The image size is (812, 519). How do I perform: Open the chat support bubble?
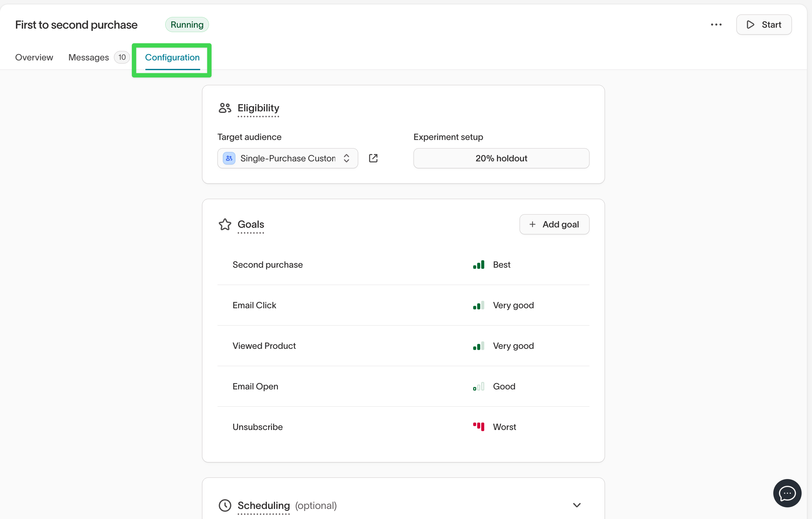(787, 494)
